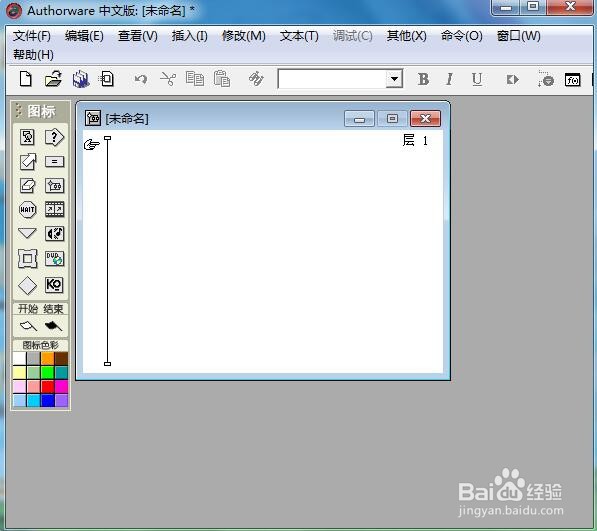Click the Restart/Run toolbar icon
This screenshot has width=597, height=531.
coord(512,80)
